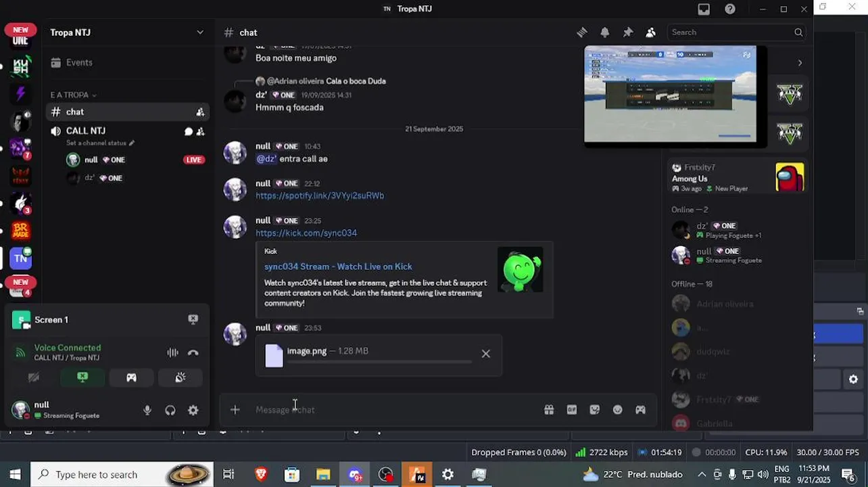The height and width of the screenshot is (487, 868).
Task: Collapse the E A TROPA category
Action: point(73,95)
